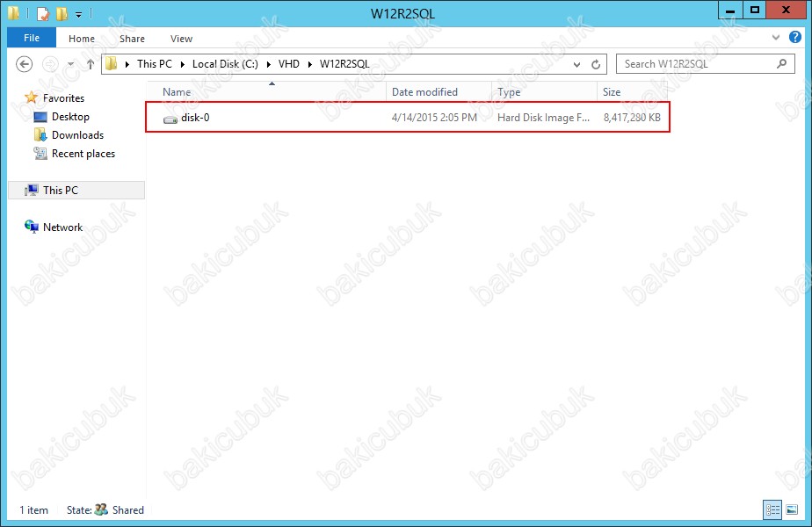812x527 pixels.
Task: Click the W12R2SQL breadcrumb segment
Action: pos(344,63)
